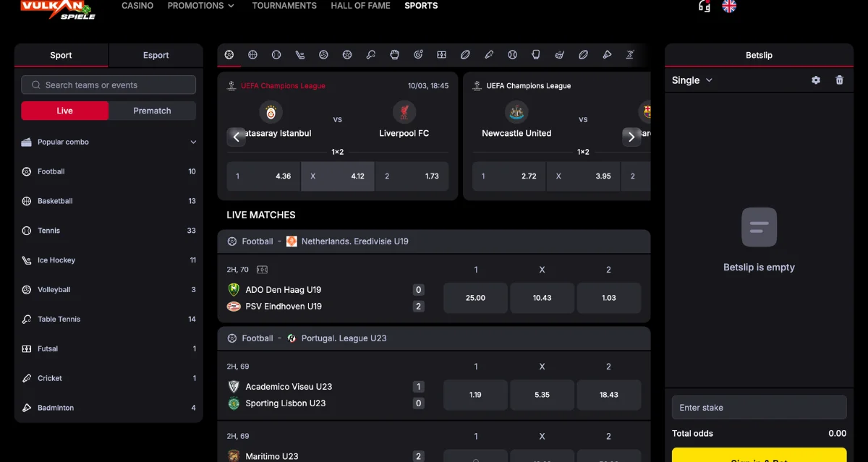The width and height of the screenshot is (868, 462).
Task: Go to Vulkan Spiele home logo
Action: [58, 9]
